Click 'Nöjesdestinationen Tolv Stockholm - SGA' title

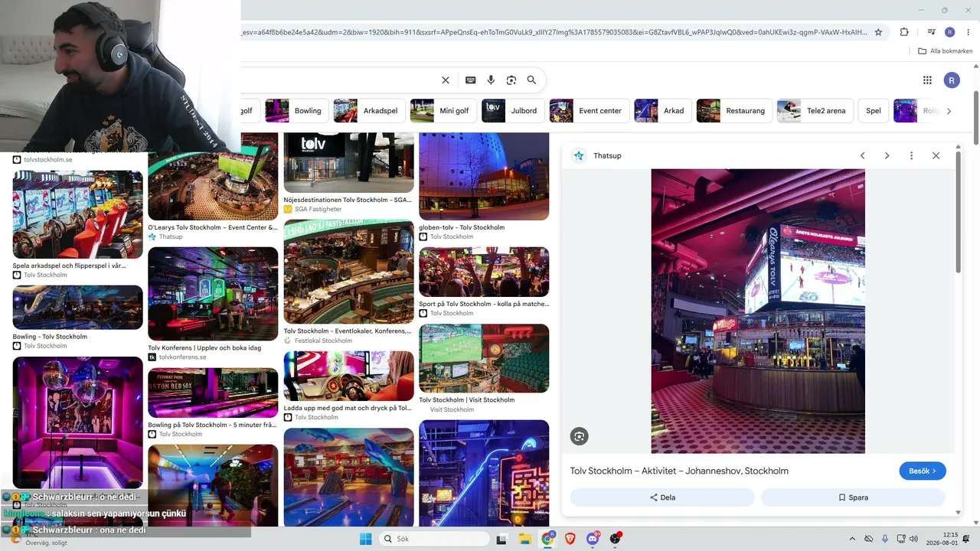click(x=348, y=200)
